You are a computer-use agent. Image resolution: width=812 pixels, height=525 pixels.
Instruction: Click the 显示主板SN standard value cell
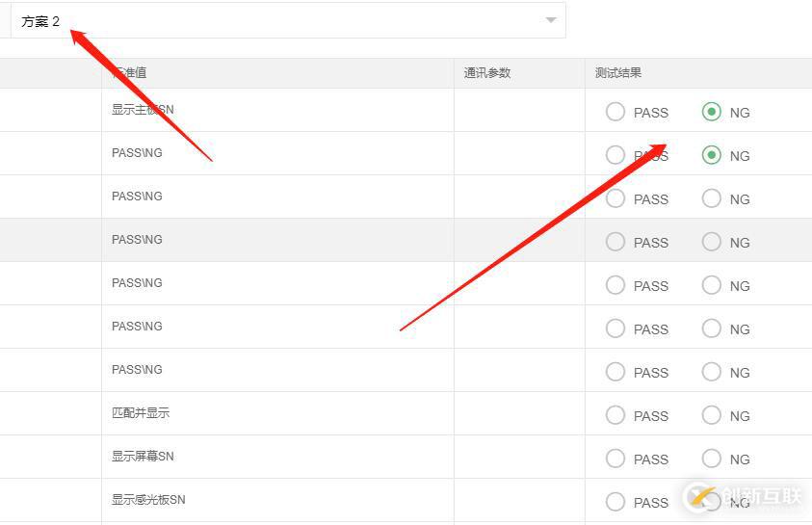143,110
